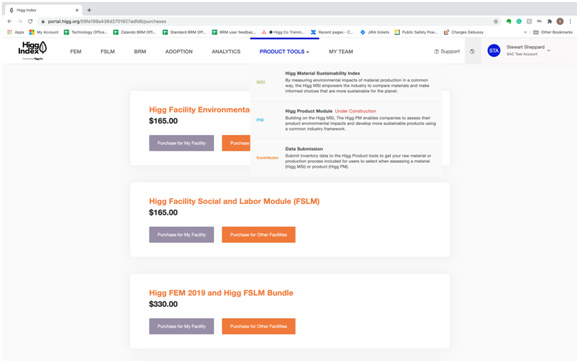Click the browser forward arrow

(x=20, y=21)
